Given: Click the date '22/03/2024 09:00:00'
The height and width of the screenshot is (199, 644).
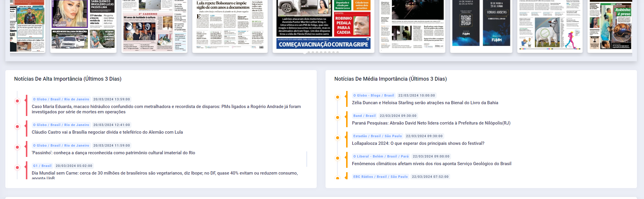Looking at the screenshot, I should click(x=431, y=156).
